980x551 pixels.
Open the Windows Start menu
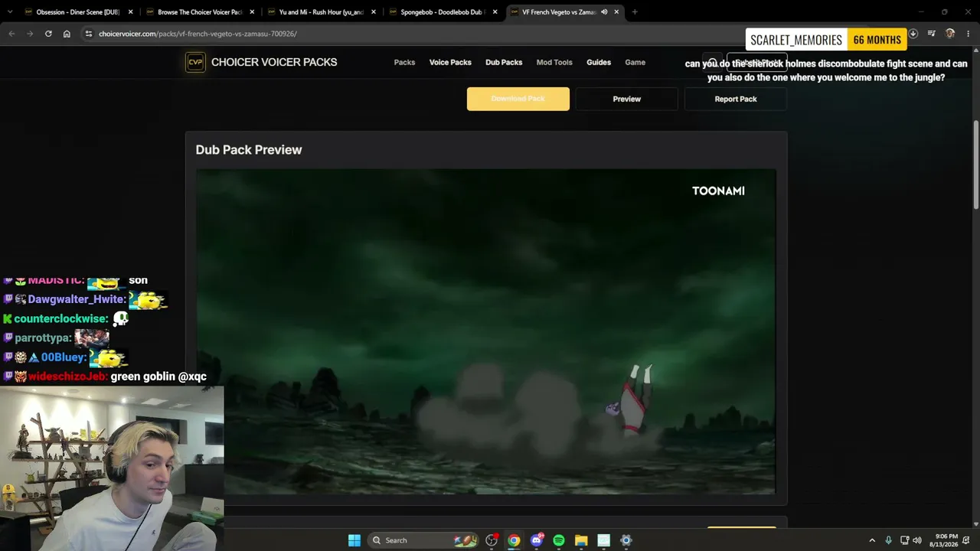354,540
